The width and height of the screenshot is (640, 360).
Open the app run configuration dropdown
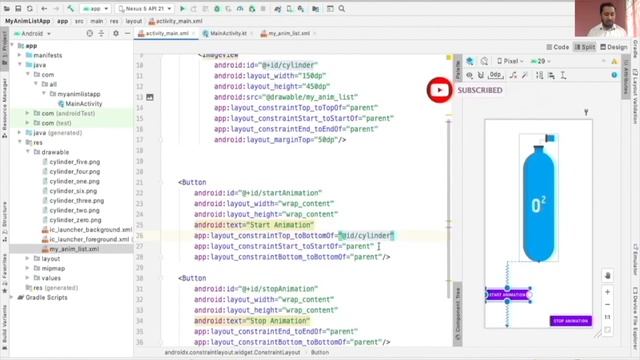pyautogui.click(x=95, y=9)
